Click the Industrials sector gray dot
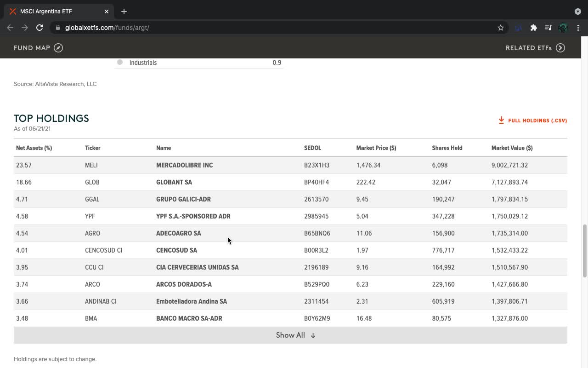Screen dimensions: 588x368 [x=120, y=62]
